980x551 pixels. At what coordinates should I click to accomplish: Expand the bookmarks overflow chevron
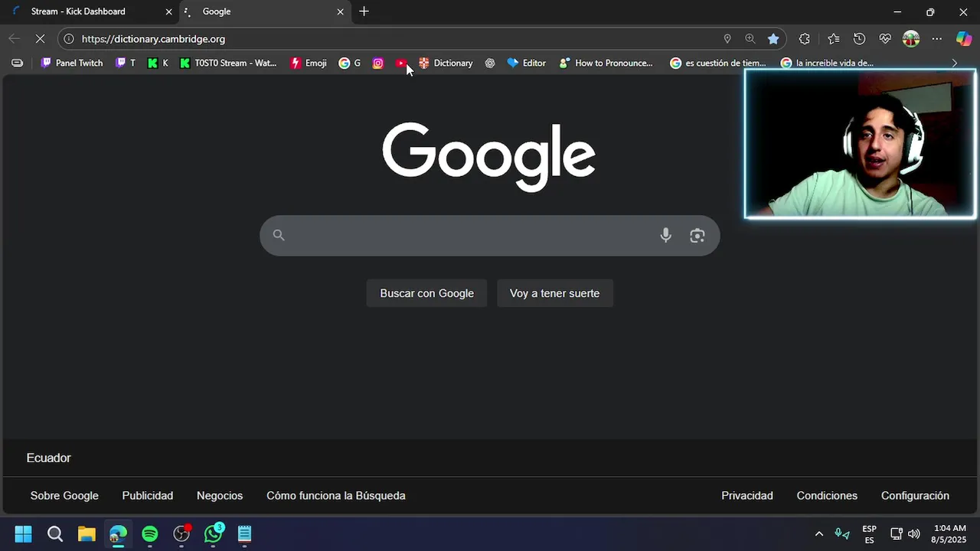(954, 63)
